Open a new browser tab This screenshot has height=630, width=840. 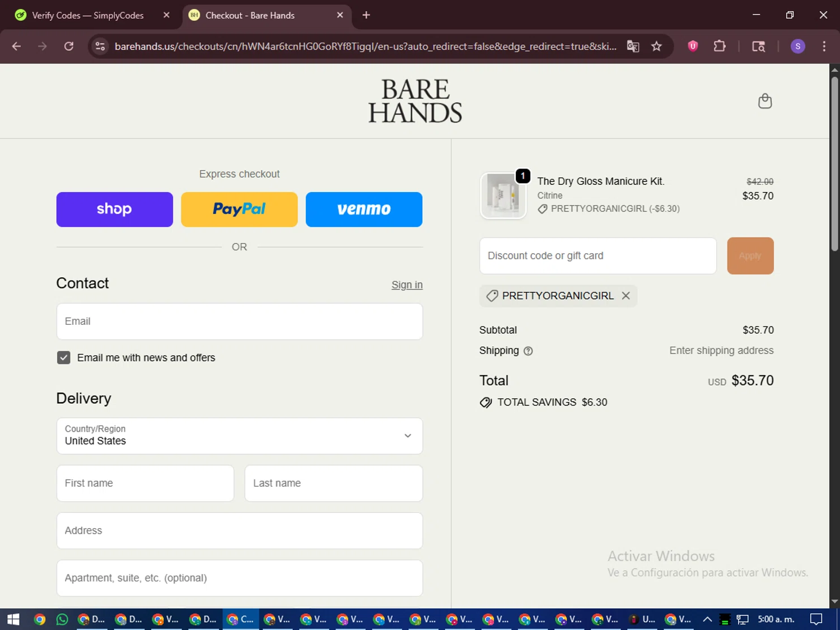click(366, 15)
